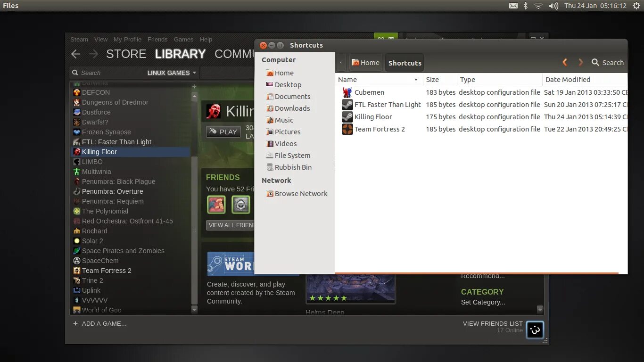The width and height of the screenshot is (644, 362).
Task: Click the Steam forward arrow
Action: tap(93, 54)
